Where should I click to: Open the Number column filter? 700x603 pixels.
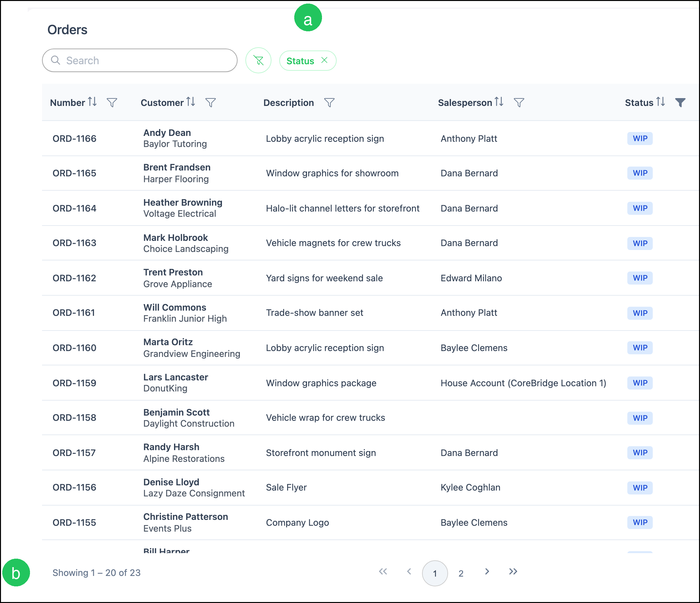(112, 102)
